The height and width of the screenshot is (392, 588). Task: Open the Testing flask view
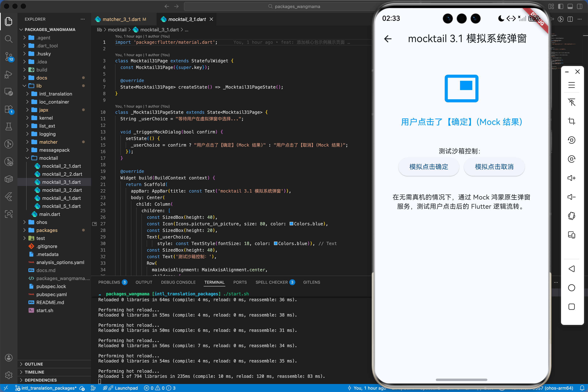[x=9, y=127]
